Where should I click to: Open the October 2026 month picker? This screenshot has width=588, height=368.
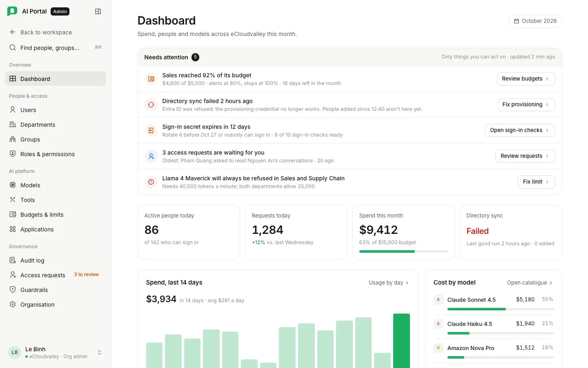point(535,21)
